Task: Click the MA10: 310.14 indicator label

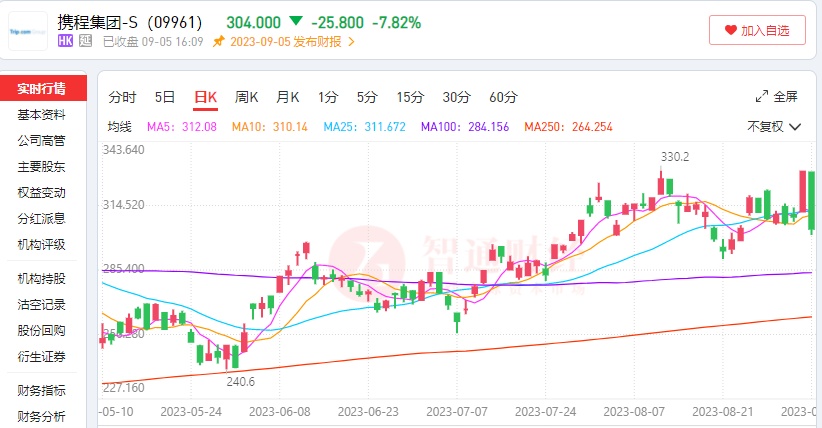Action: pos(269,127)
